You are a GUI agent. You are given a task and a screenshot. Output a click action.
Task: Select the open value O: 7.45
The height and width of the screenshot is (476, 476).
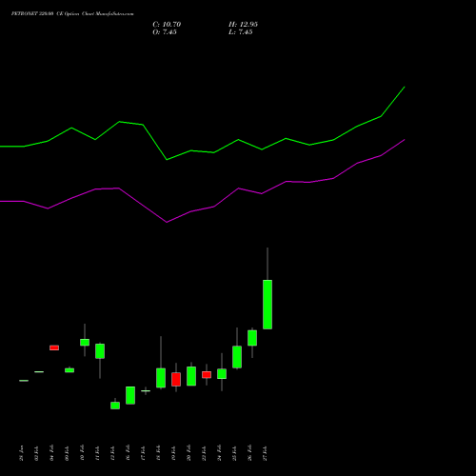pyautogui.click(x=165, y=32)
